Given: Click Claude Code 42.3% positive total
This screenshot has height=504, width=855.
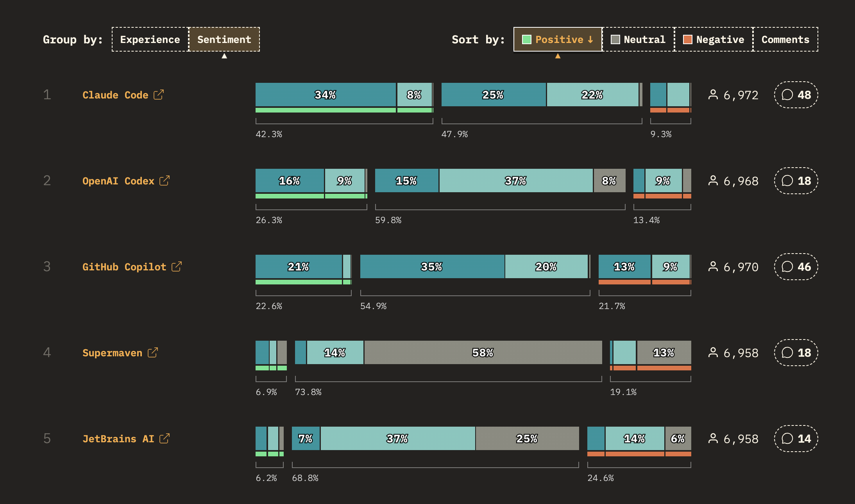Looking at the screenshot, I should tap(269, 134).
